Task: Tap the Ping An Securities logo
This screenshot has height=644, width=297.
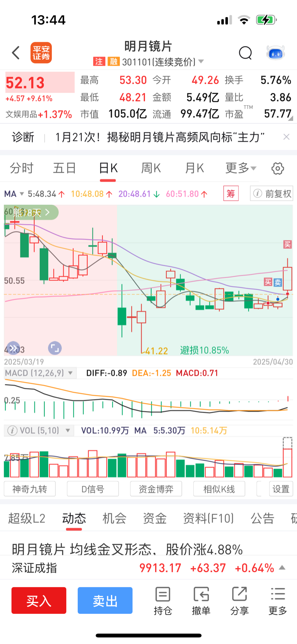Action: coord(41,53)
